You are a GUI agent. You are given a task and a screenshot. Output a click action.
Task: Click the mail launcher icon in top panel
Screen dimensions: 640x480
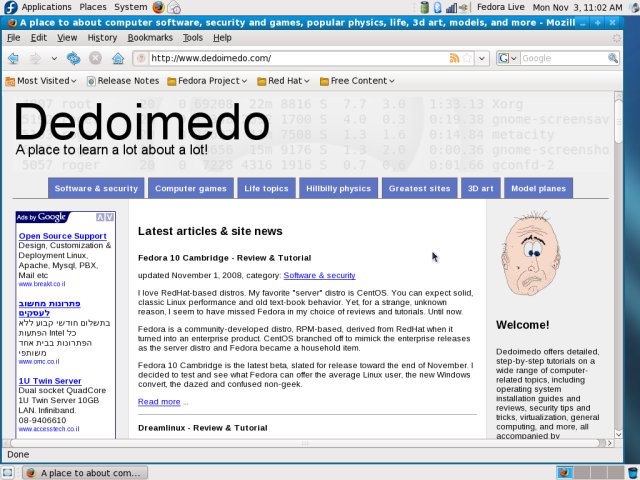(x=174, y=7)
